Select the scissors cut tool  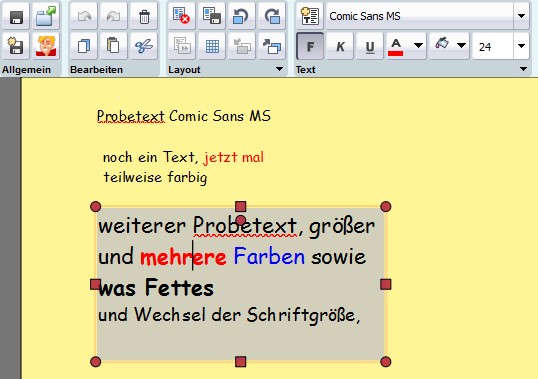click(144, 46)
